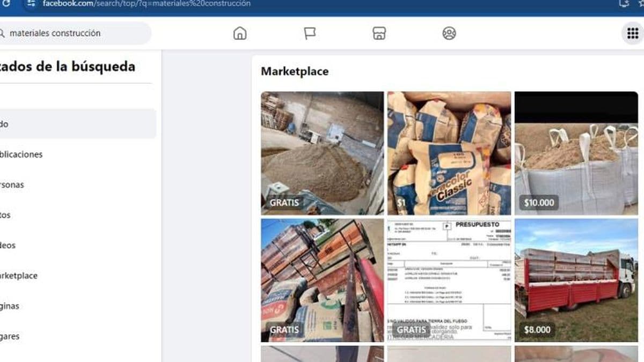Viewport: 644px width, 362px height.
Task: Open the Presupuesto document listing
Action: [449, 280]
